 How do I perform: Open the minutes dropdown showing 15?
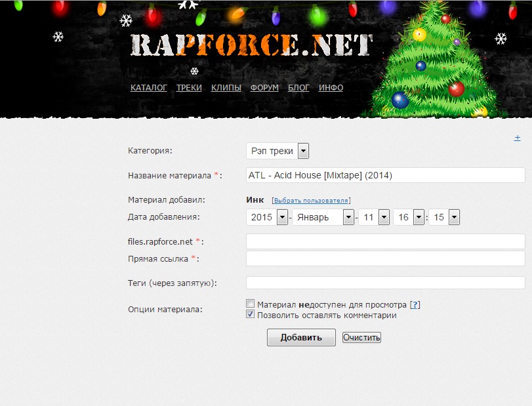point(444,217)
